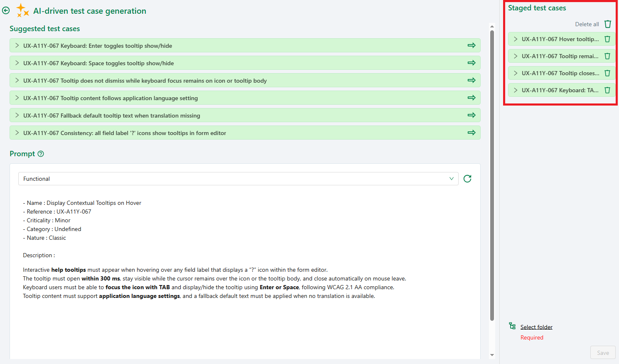
Task: Click the scrollbar down arrow
Action: (491, 355)
